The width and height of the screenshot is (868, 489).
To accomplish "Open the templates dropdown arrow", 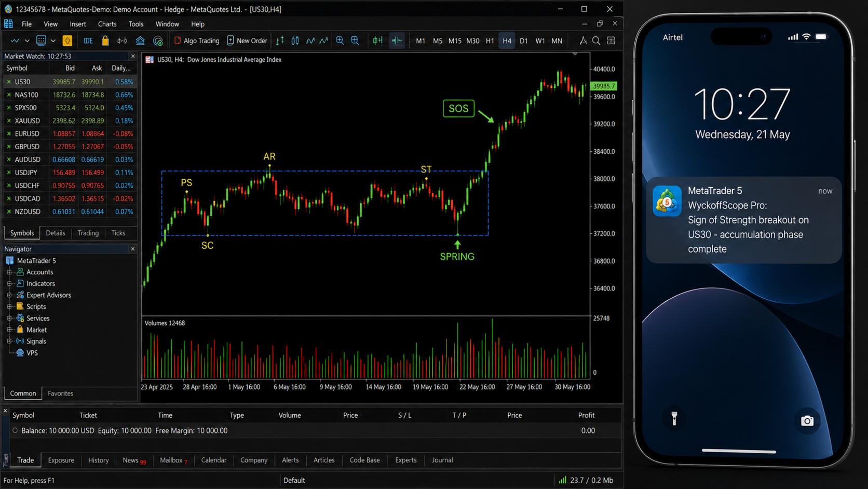I will (x=53, y=41).
